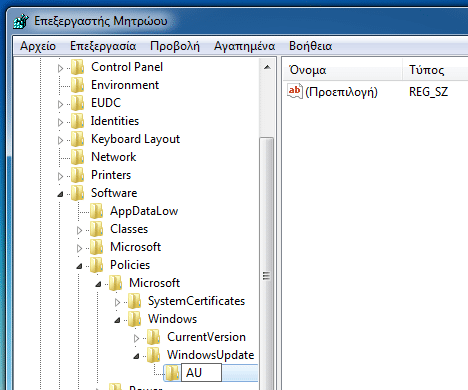
Task: Click the tree pane scrollbar thumb
Action: pos(267,263)
